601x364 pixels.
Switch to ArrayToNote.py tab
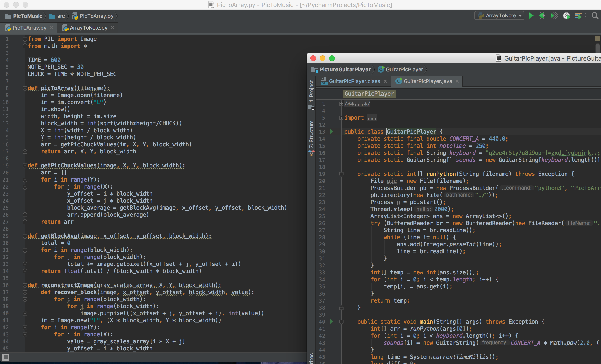coord(88,28)
